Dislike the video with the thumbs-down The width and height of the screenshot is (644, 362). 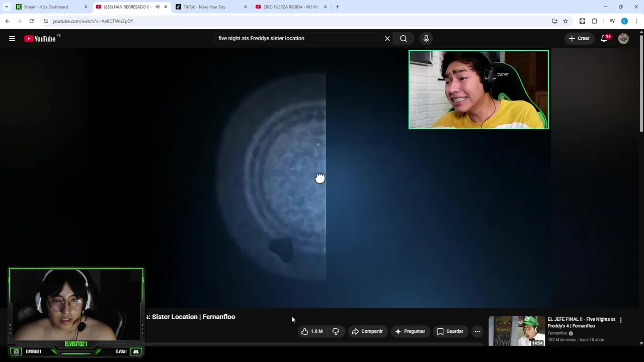[336, 331]
